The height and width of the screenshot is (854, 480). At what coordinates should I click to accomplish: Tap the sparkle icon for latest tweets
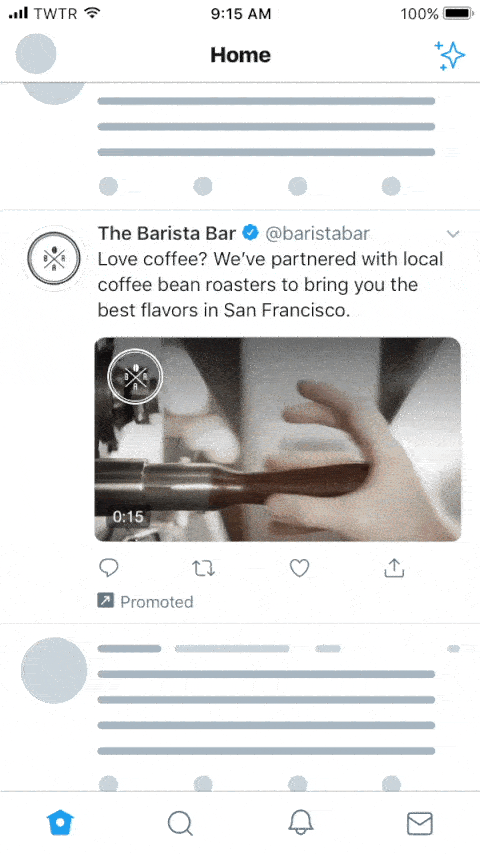coord(449,55)
